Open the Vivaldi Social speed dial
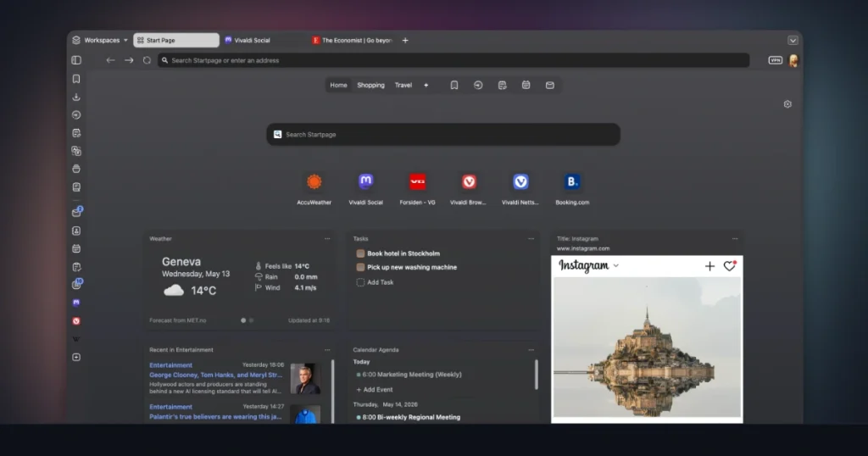 [x=365, y=189]
